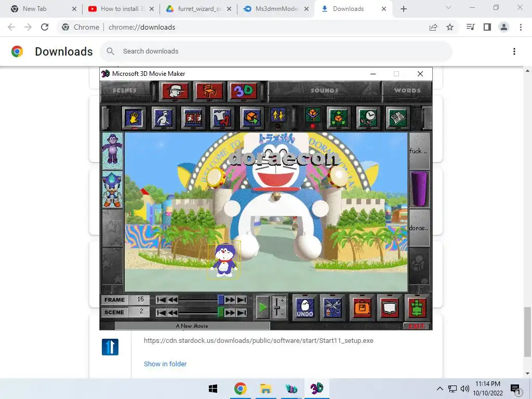532x399 pixels.
Task: Select the resize cube with green arrows tool
Action: point(338,118)
